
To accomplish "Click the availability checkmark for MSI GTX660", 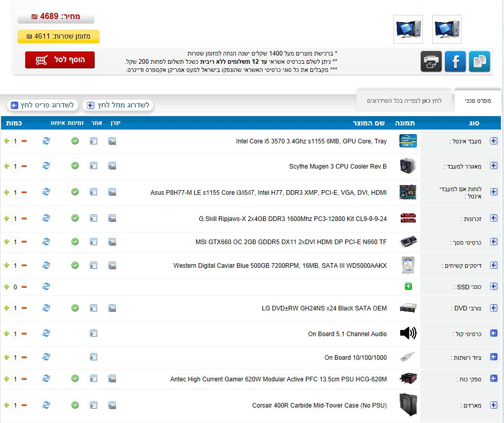I will (x=75, y=242).
